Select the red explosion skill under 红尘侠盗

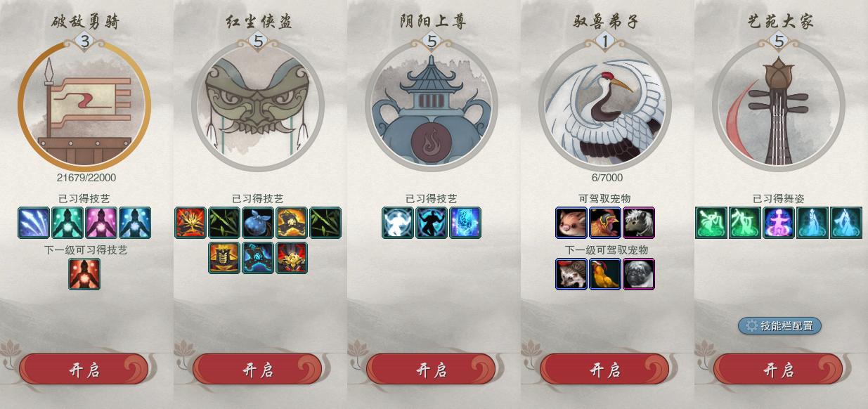tap(190, 223)
